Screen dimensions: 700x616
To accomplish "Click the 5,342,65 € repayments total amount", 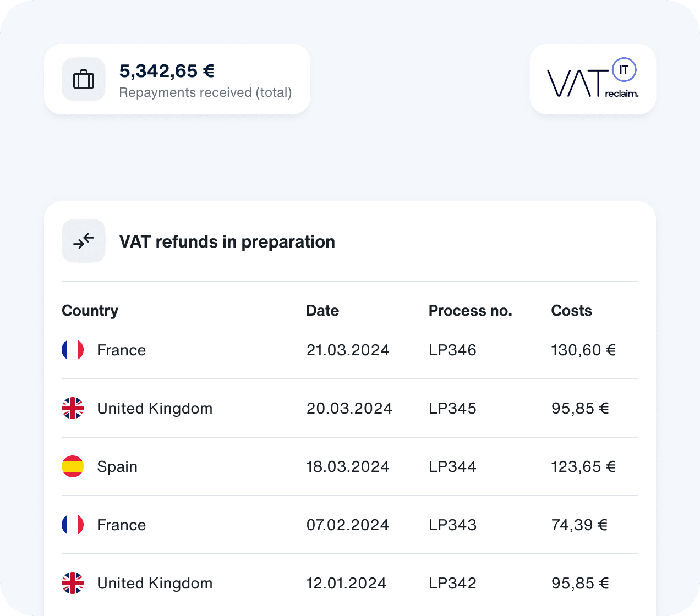I will [x=167, y=71].
